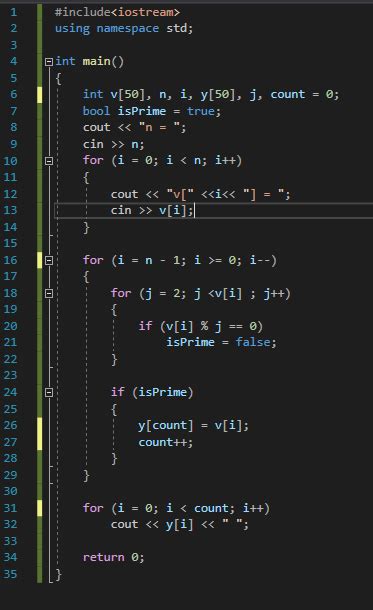The image size is (373, 610).
Task: Collapse the for loop at line 16
Action: (49, 260)
